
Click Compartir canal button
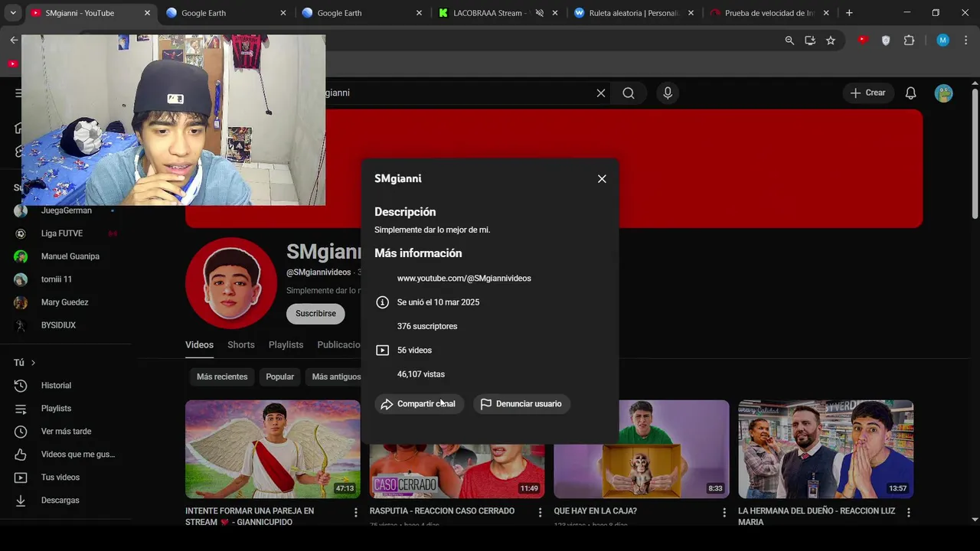419,404
